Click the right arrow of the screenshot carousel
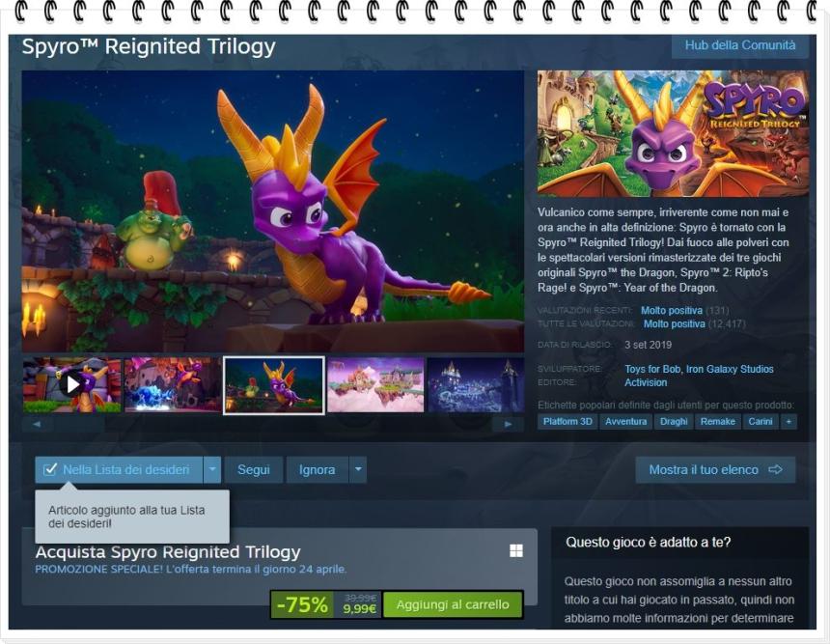The height and width of the screenshot is (644, 830). point(506,422)
